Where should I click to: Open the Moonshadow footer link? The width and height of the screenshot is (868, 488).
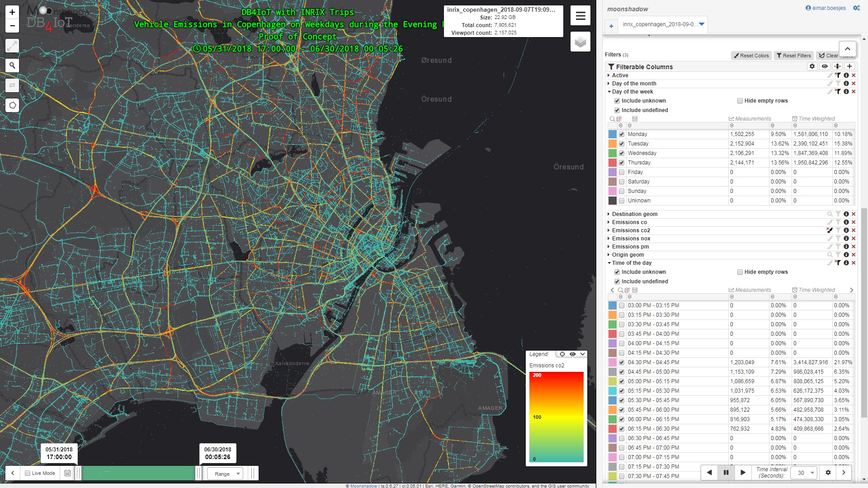[363, 486]
